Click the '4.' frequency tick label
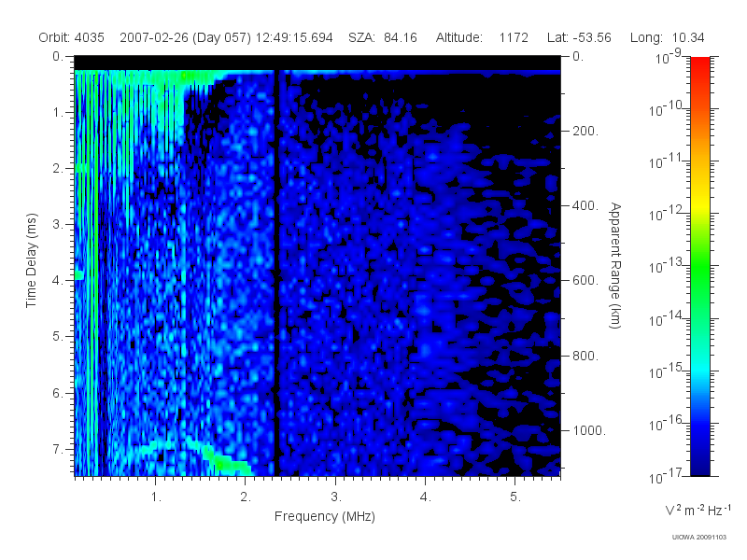Viewport: 747px width, 560px height. point(426,497)
